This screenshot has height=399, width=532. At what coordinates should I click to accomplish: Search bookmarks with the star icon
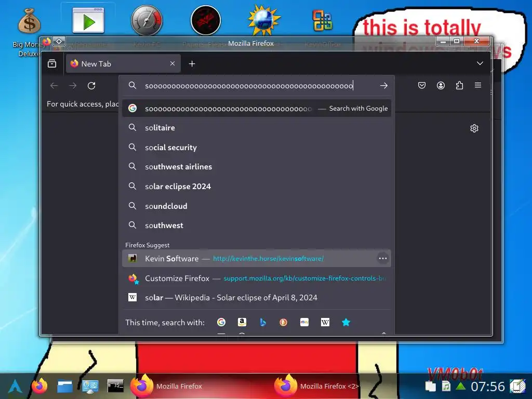pyautogui.click(x=346, y=322)
